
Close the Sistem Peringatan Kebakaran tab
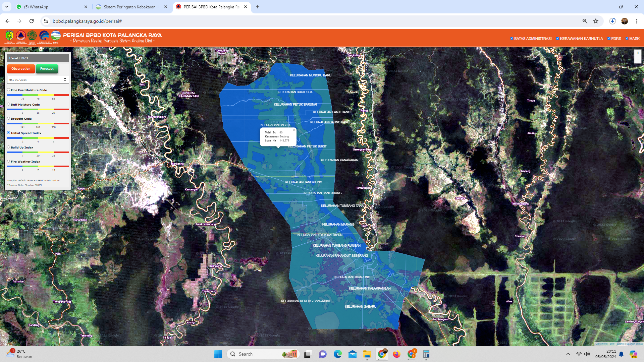166,7
